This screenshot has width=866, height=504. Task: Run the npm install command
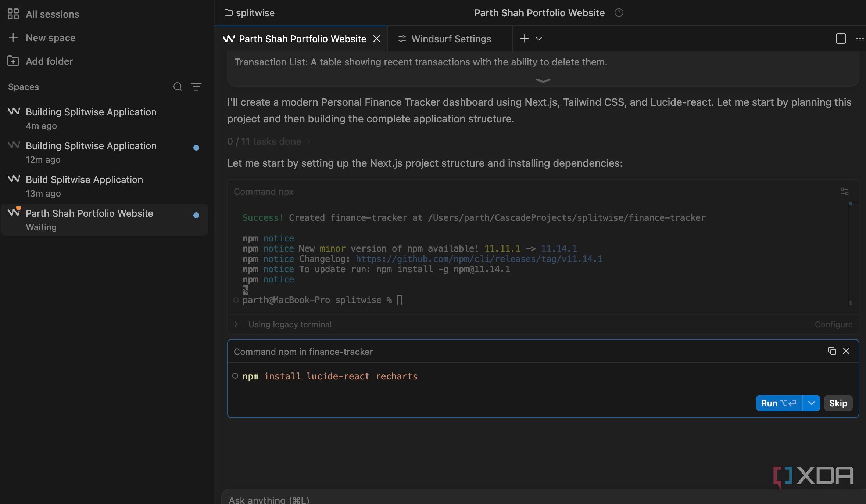pyautogui.click(x=779, y=403)
